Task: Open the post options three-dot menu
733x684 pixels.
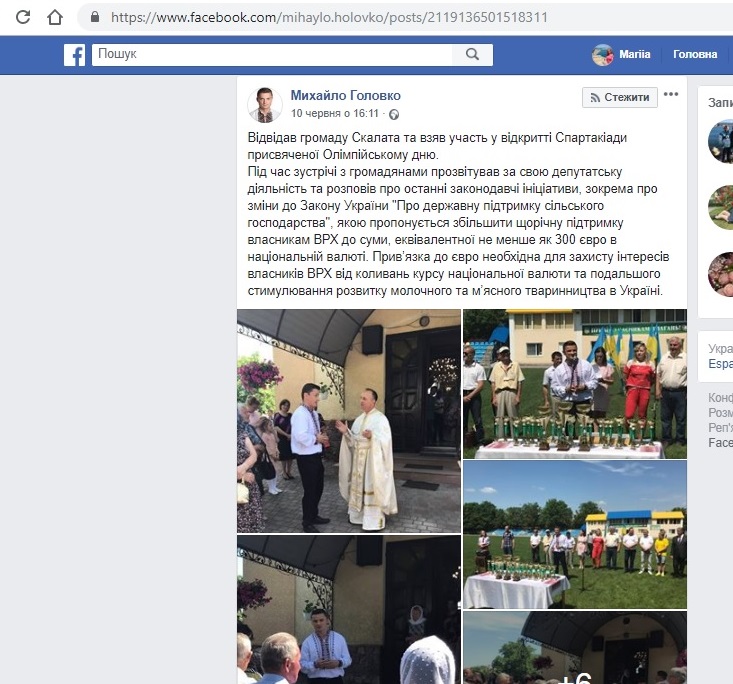Action: pos(671,94)
